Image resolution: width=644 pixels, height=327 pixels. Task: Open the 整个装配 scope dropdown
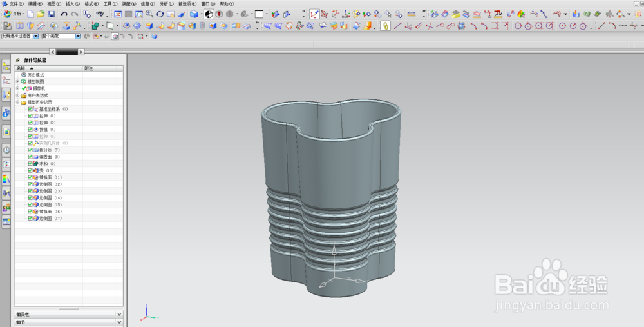coord(78,36)
